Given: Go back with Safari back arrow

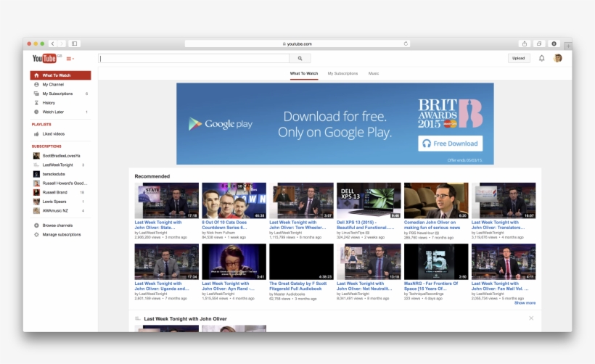Looking at the screenshot, I should click(53, 44).
